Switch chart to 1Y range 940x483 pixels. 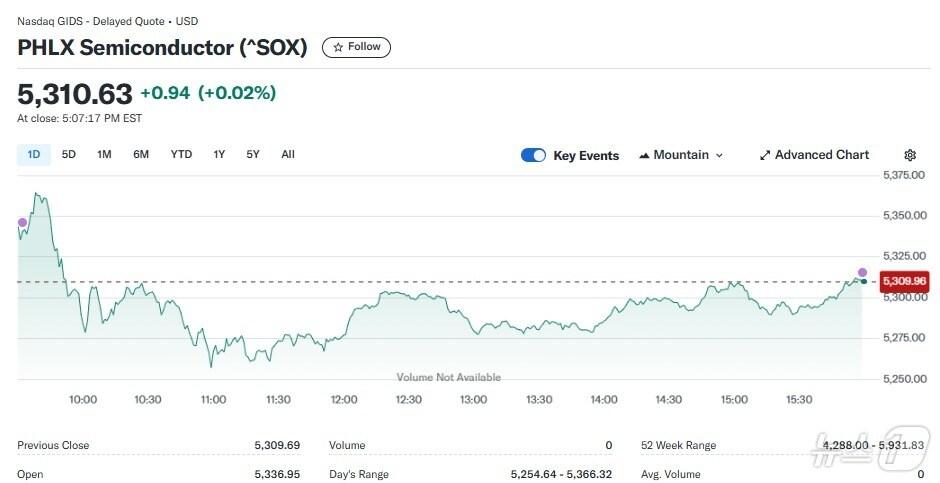219,154
